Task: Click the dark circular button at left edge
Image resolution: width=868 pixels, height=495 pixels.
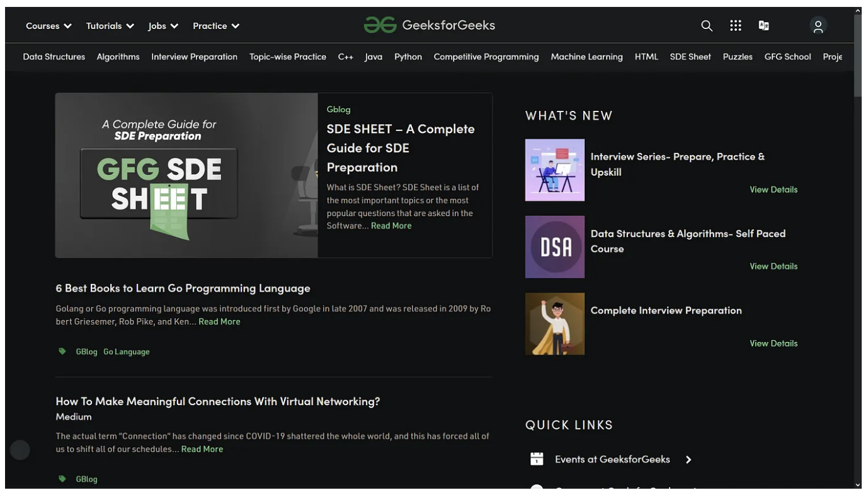Action: [20, 450]
